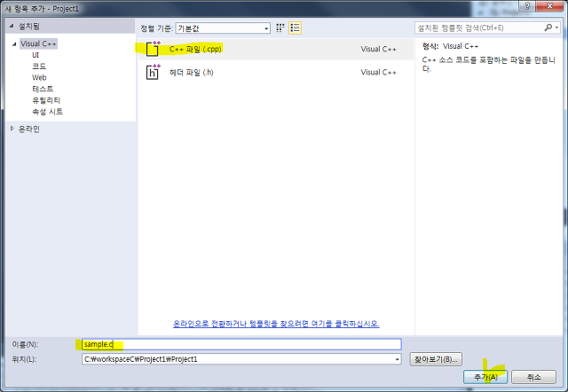Image resolution: width=568 pixels, height=392 pixels.
Task: Select the Web category
Action: point(39,77)
